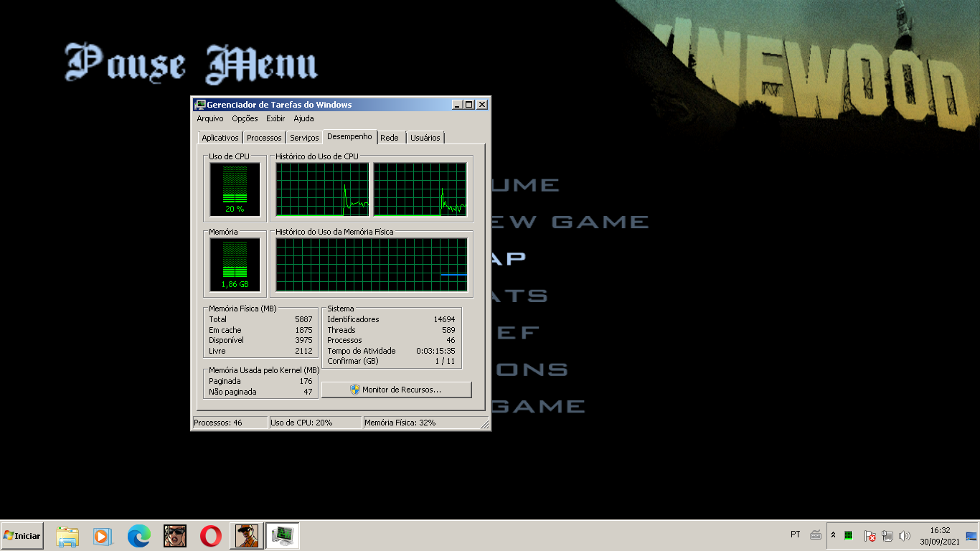Click the Paginada kernel memory value 176

[306, 381]
